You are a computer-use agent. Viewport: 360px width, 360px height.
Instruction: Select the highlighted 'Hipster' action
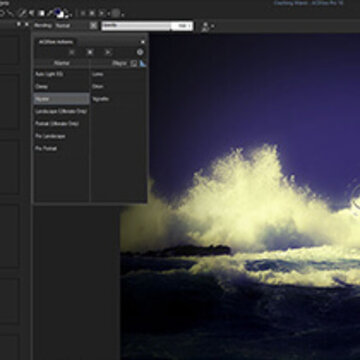click(x=62, y=99)
